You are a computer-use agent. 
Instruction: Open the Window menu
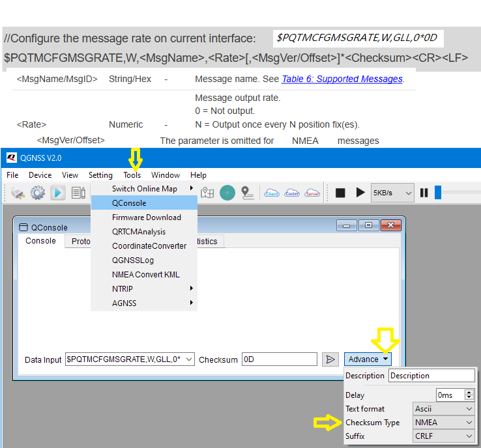pos(166,175)
